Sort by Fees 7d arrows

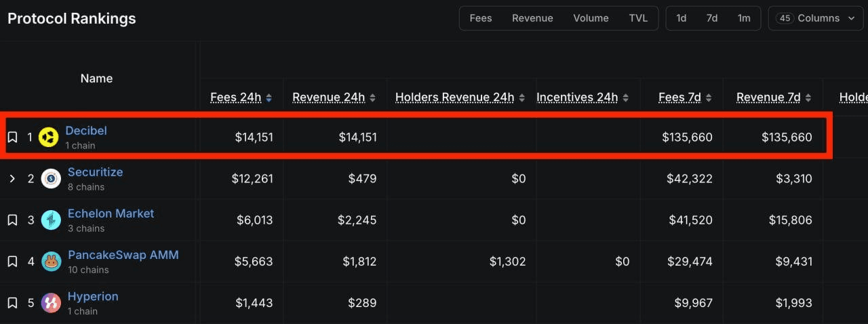click(708, 98)
